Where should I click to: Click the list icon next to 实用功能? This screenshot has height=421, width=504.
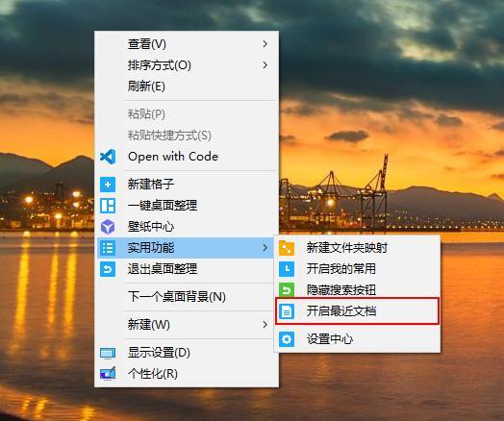pos(108,248)
